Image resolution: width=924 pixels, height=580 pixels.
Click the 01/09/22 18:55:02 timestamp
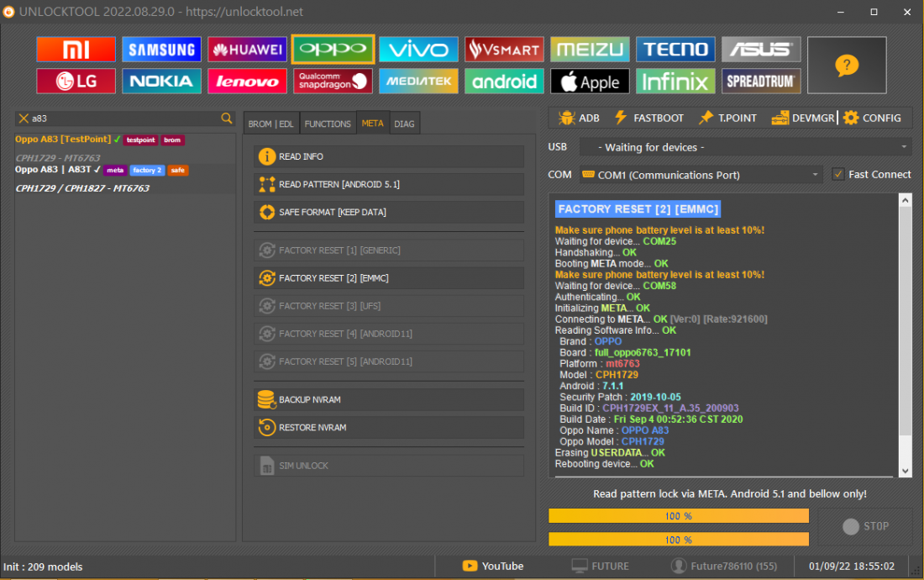852,567
